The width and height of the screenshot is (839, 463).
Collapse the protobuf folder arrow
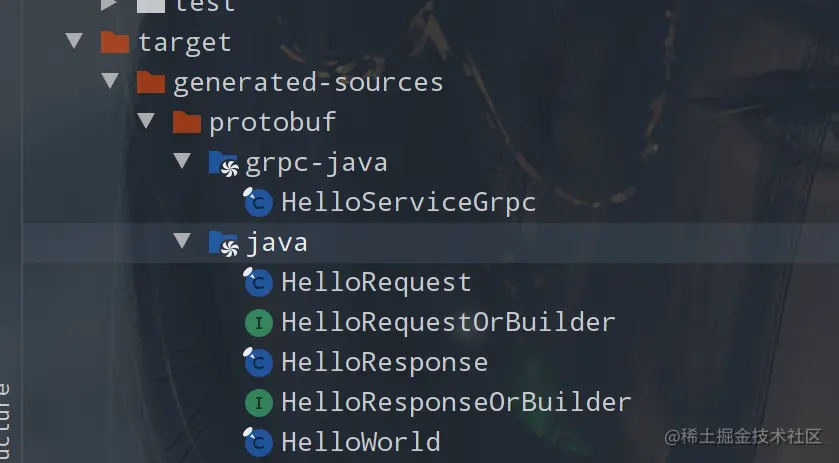[146, 121]
